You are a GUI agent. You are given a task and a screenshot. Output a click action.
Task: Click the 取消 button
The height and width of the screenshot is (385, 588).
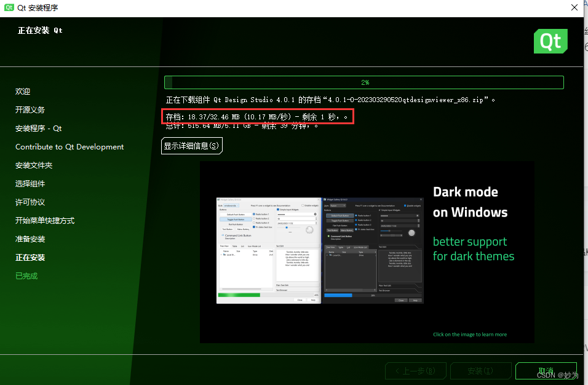pyautogui.click(x=546, y=371)
